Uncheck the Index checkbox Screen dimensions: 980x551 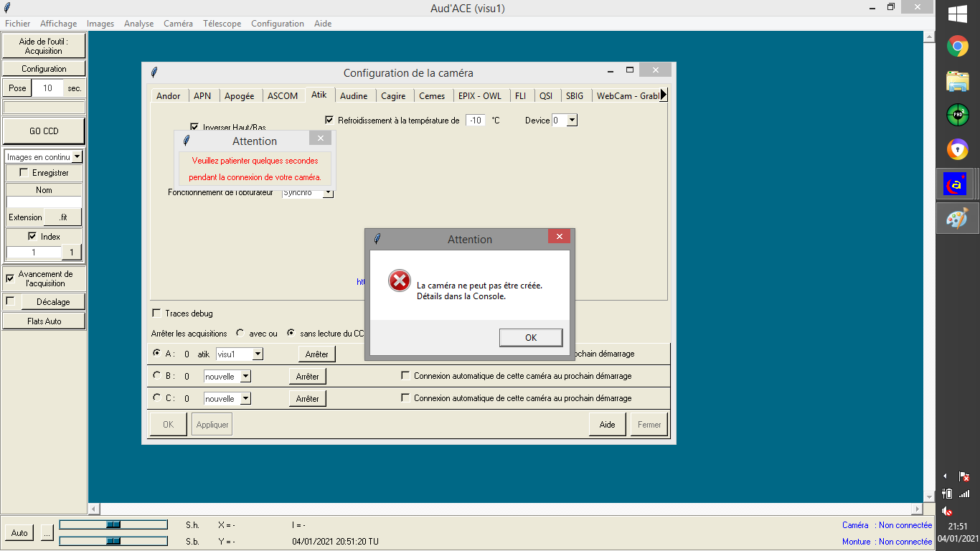32,236
